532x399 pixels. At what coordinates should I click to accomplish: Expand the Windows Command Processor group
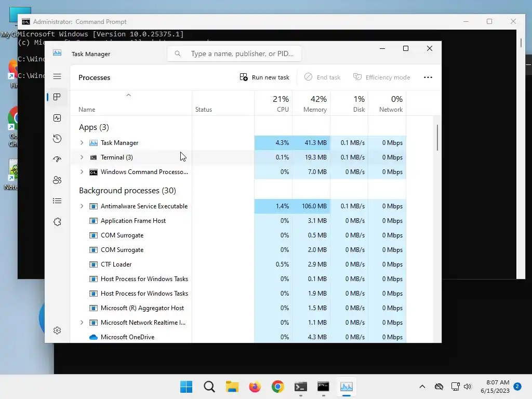[82, 172]
